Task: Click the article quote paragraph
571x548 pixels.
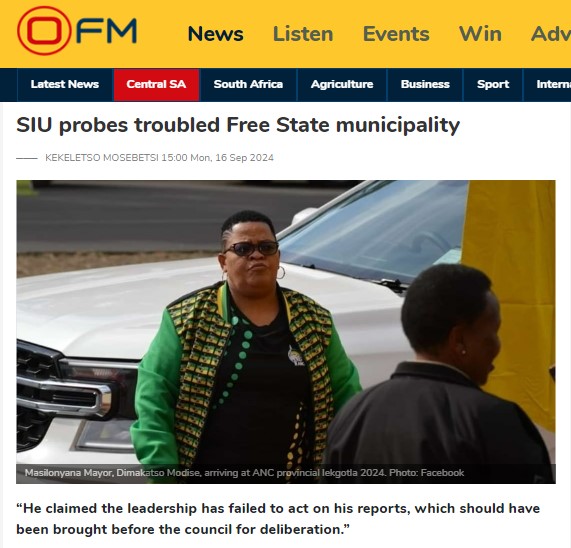Action: pos(278,519)
